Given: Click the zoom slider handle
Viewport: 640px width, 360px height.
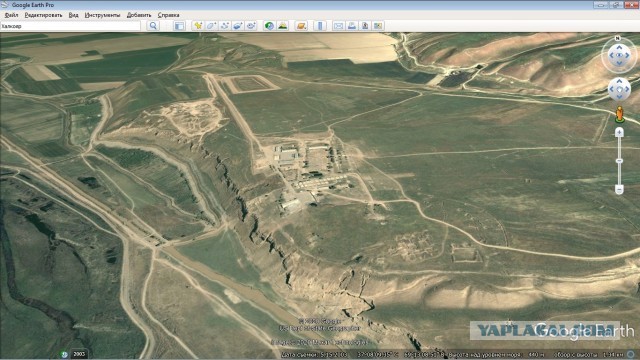Looking at the screenshot, I should coord(619,161).
